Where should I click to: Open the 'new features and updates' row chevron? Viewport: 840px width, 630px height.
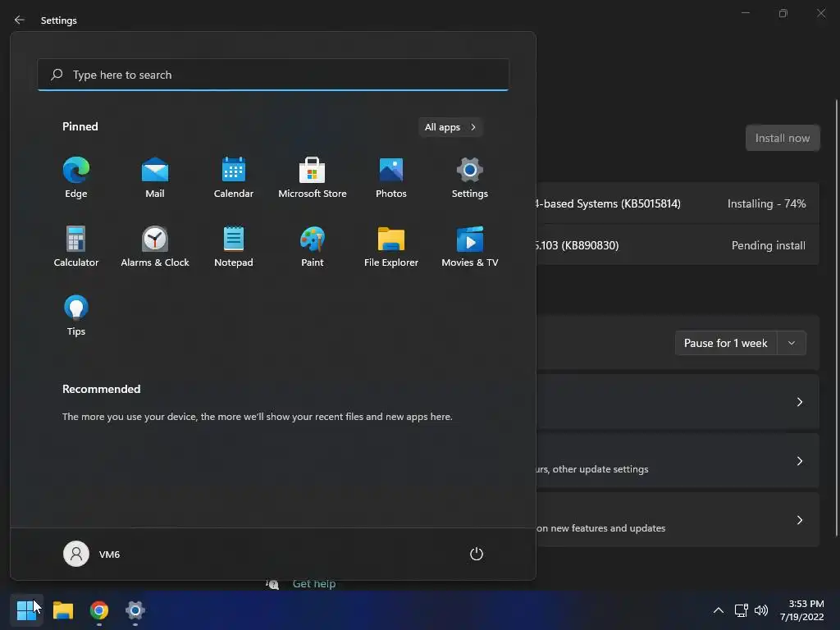click(799, 519)
